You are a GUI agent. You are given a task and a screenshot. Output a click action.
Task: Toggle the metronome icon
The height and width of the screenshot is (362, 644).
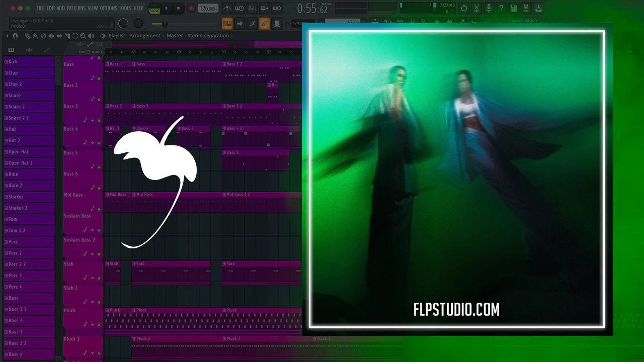227,8
